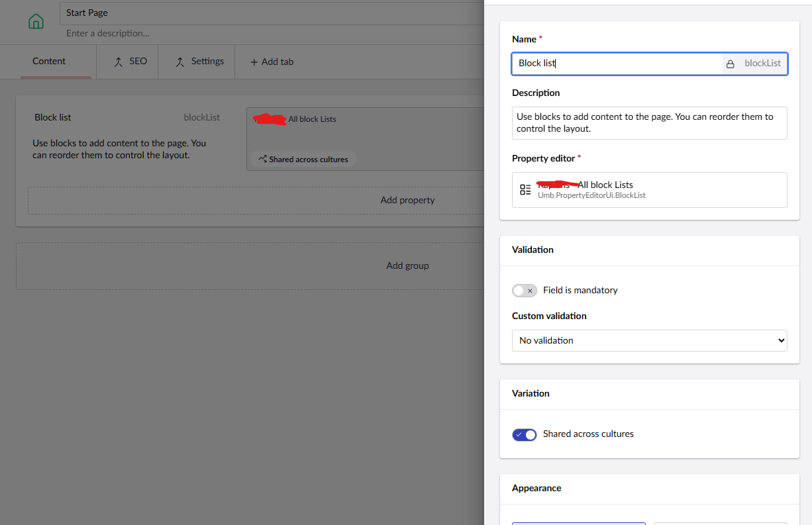Click Add property in the group
Image resolution: width=812 pixels, height=525 pixels.
pyautogui.click(x=407, y=200)
